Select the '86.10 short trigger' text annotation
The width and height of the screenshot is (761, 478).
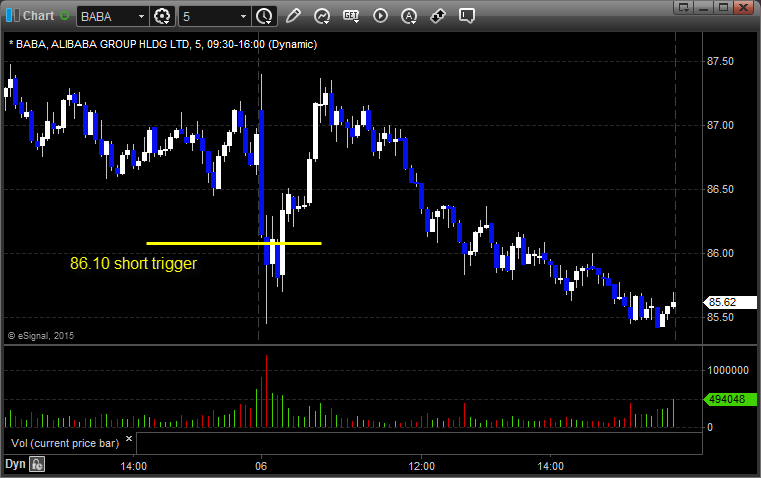(133, 264)
